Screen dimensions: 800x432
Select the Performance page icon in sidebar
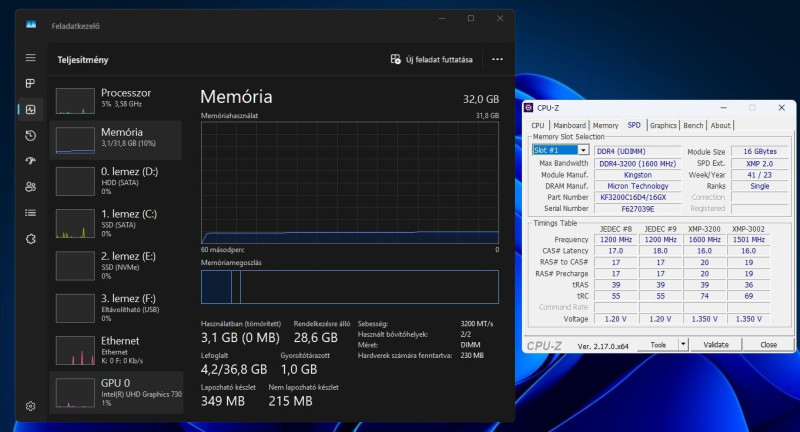(x=31, y=109)
